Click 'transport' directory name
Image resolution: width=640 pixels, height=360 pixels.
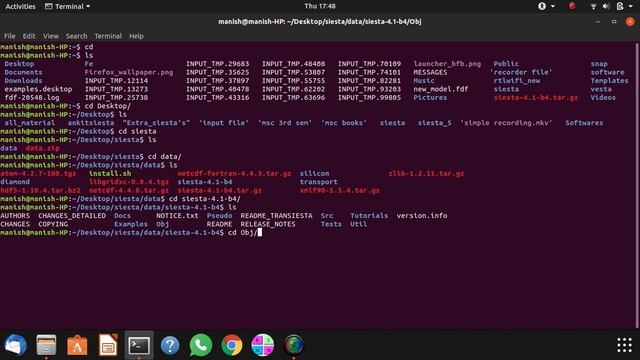[x=319, y=182]
